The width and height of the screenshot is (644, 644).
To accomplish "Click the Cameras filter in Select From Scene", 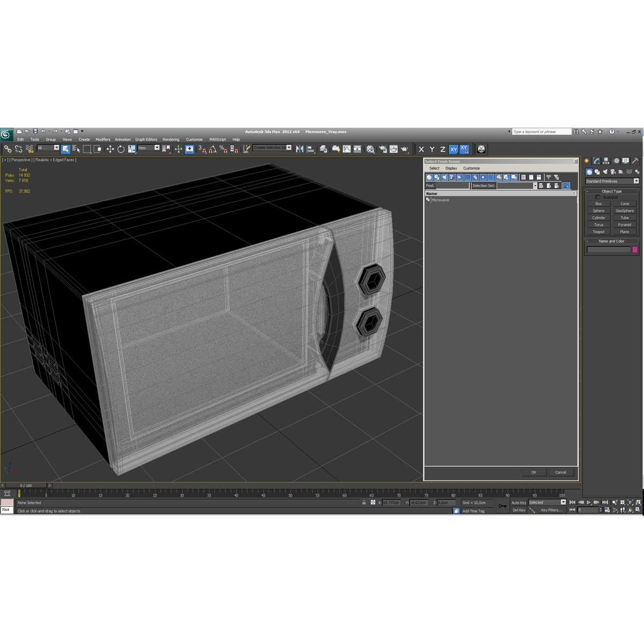I will point(452,177).
